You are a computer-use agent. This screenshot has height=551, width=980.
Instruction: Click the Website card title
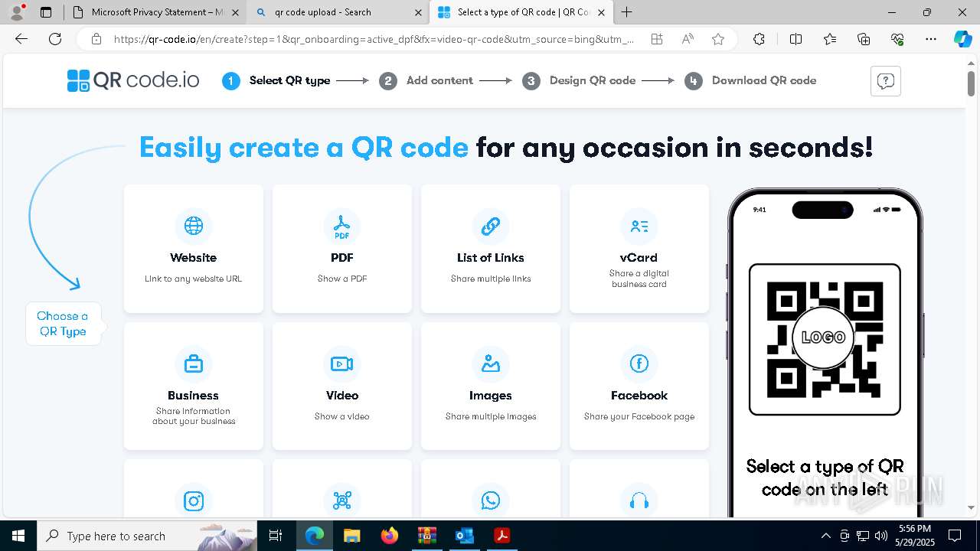194,258
